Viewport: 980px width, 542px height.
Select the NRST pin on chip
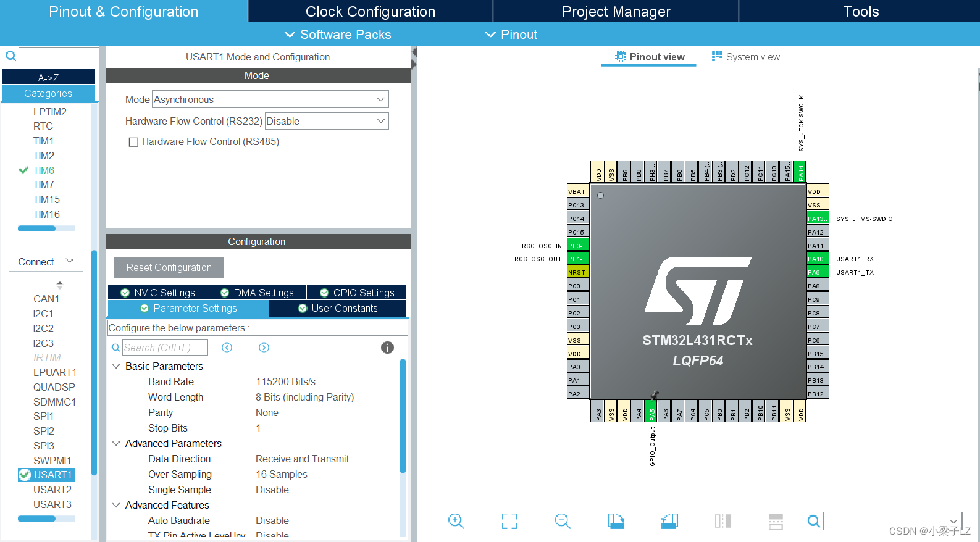(x=578, y=272)
